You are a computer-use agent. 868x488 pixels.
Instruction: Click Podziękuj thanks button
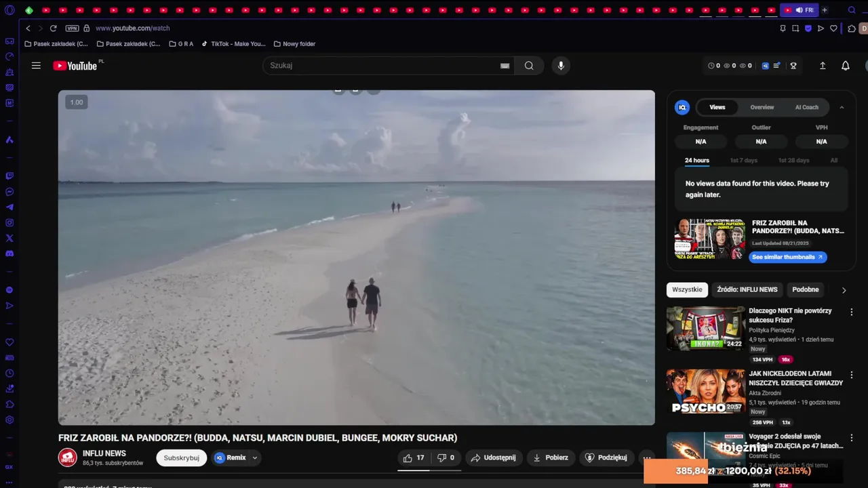(606, 457)
